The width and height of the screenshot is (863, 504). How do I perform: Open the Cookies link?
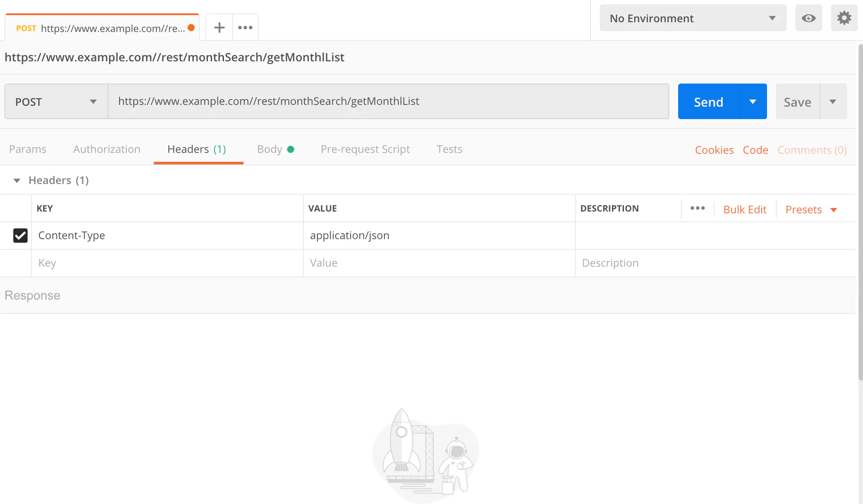714,150
